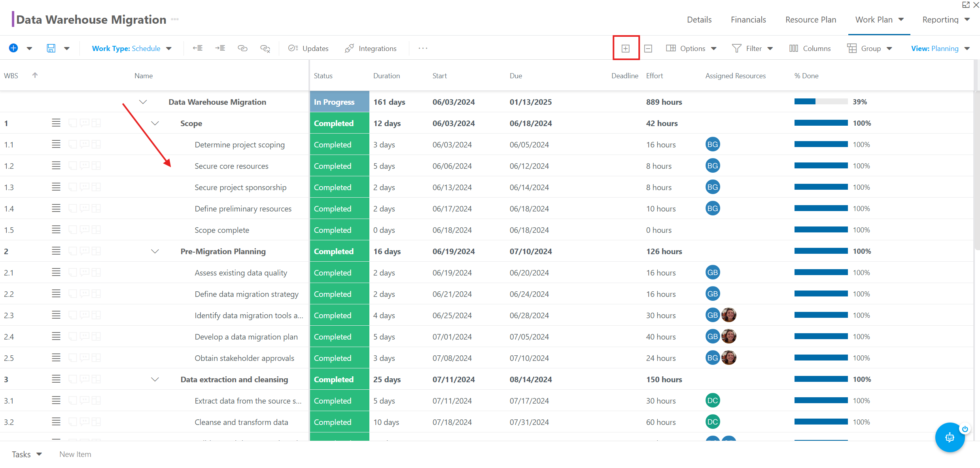Click the expand all plus box icon
Viewport: 980px width, 468px height.
pyautogui.click(x=626, y=48)
